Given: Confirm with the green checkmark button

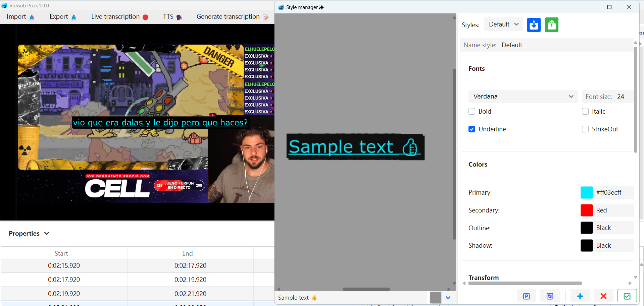Looking at the screenshot, I should click(x=627, y=296).
